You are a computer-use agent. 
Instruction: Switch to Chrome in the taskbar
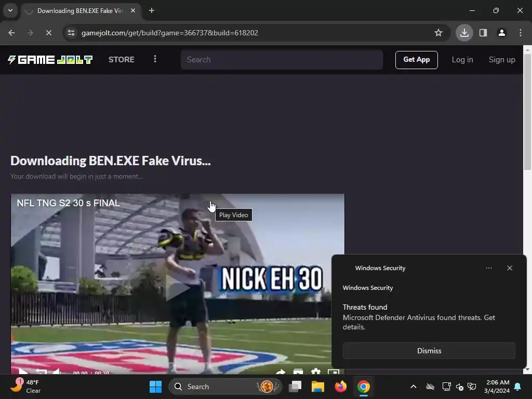pos(363,387)
